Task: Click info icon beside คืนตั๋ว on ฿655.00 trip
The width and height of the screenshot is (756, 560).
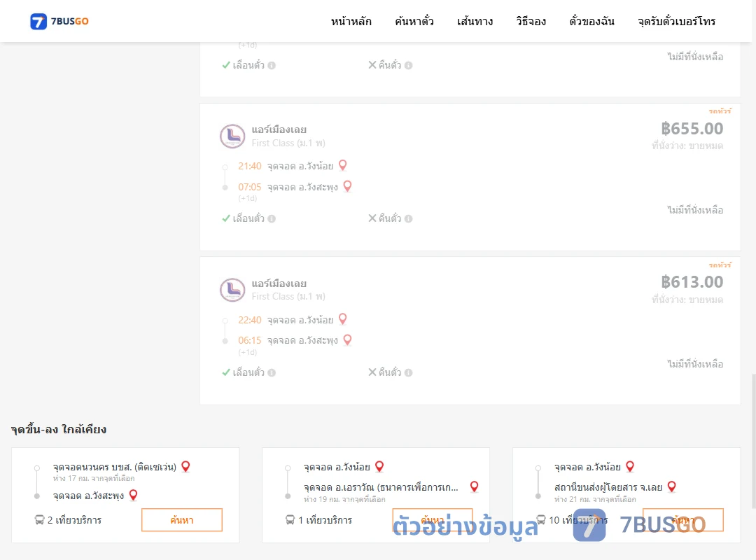Action: 408,219
